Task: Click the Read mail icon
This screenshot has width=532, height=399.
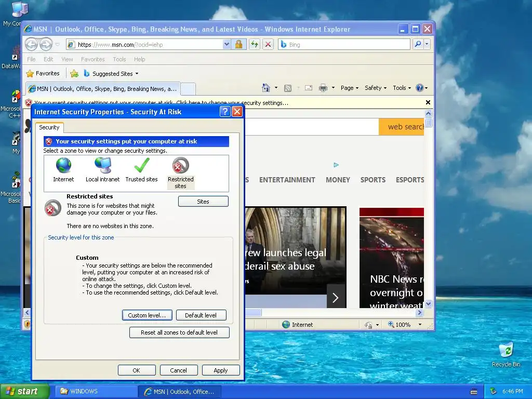Action: click(x=309, y=88)
